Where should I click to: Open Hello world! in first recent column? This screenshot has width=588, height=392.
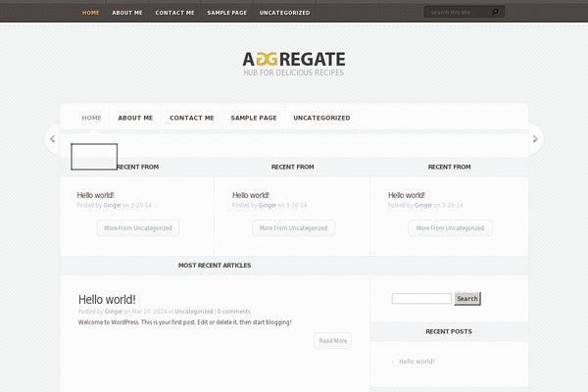(x=95, y=195)
